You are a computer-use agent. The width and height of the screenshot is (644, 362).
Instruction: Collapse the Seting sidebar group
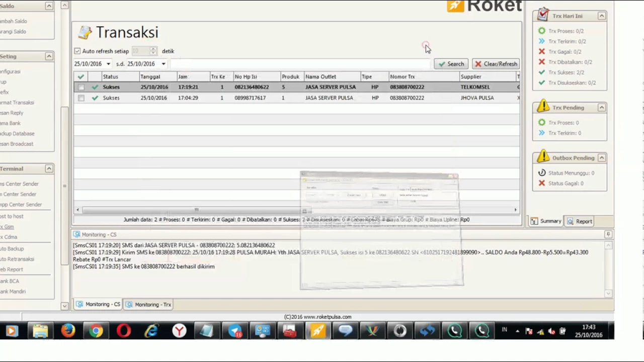[49, 56]
